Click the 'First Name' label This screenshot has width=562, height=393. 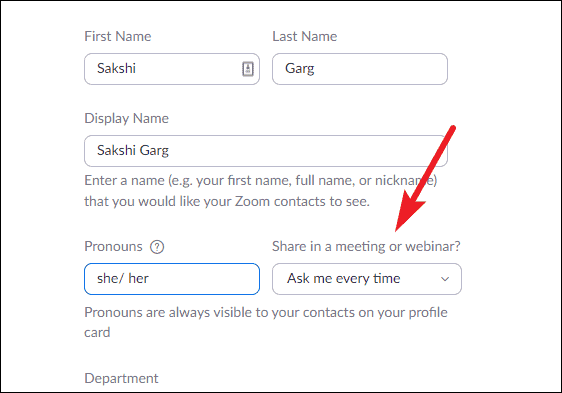pyautogui.click(x=118, y=37)
